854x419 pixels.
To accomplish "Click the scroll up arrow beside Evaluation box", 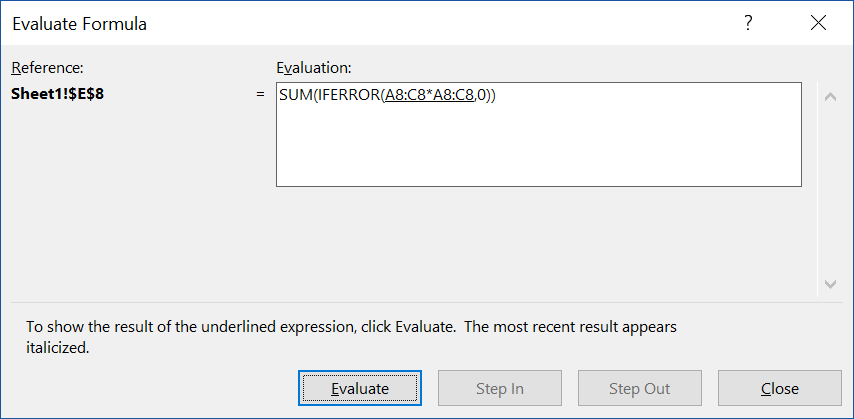I will point(828,97).
